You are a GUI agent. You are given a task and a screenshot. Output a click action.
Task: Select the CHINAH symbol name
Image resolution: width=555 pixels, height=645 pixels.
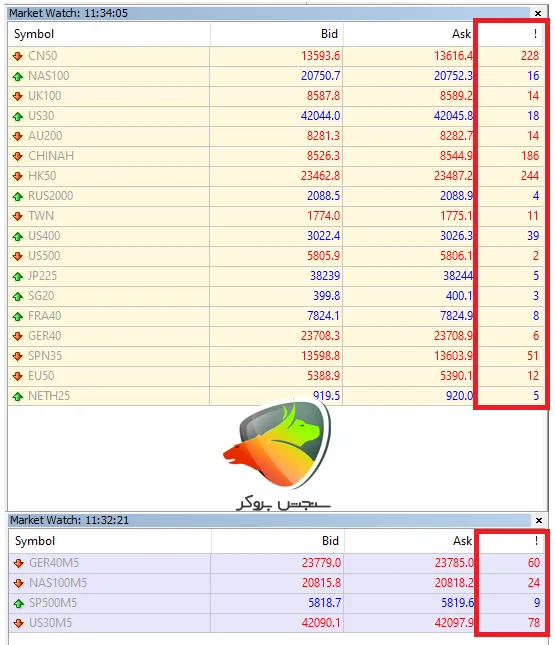tap(51, 156)
